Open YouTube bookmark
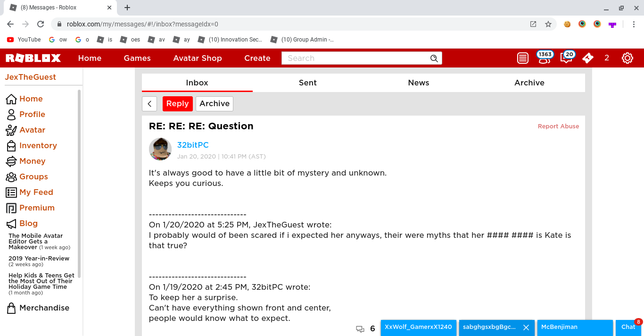Image resolution: width=644 pixels, height=336 pixels. coord(24,40)
